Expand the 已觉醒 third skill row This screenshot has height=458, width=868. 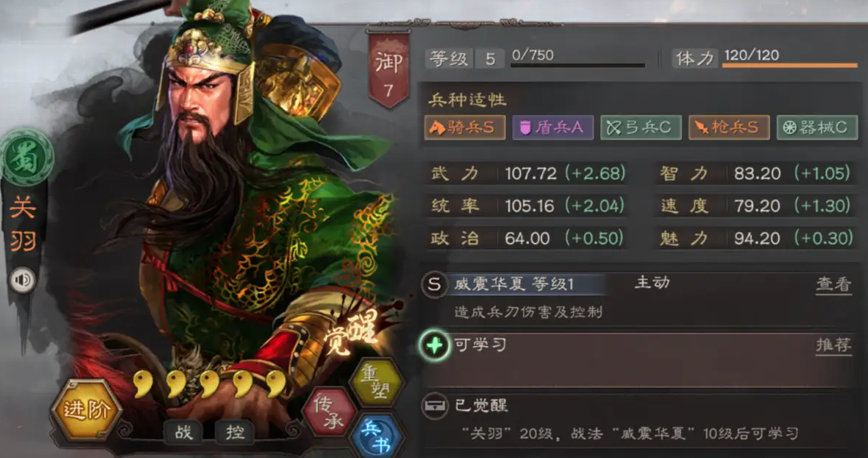(x=638, y=419)
